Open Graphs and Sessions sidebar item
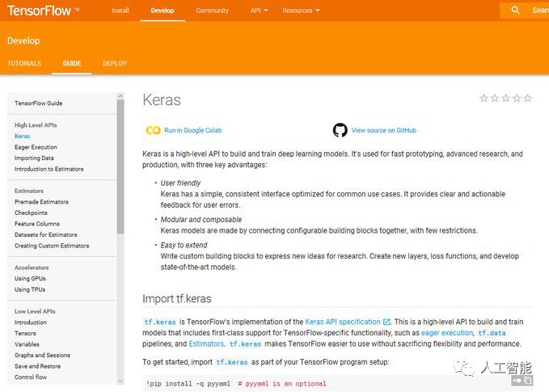This screenshot has height=392, width=549. click(42, 356)
